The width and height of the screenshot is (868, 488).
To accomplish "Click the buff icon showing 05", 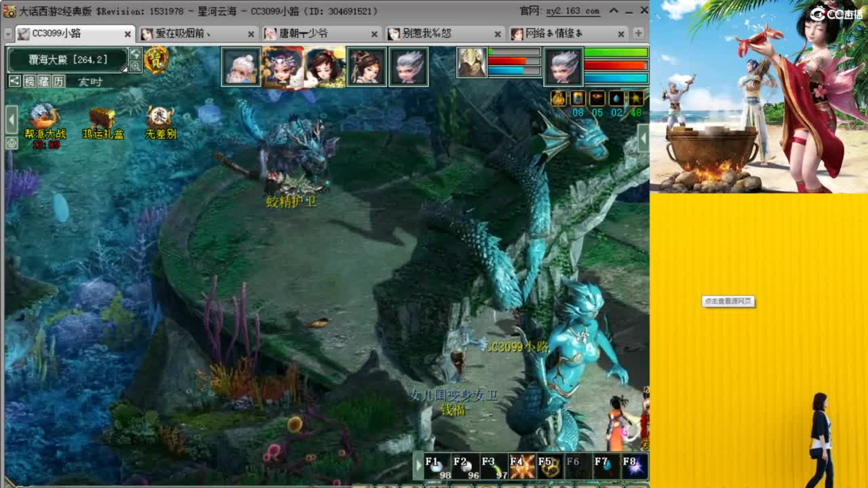I will pos(597,98).
